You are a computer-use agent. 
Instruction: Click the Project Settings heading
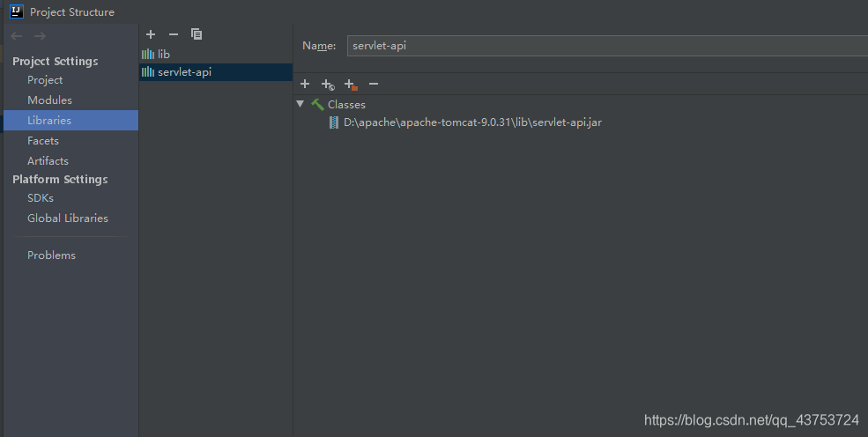click(x=56, y=62)
